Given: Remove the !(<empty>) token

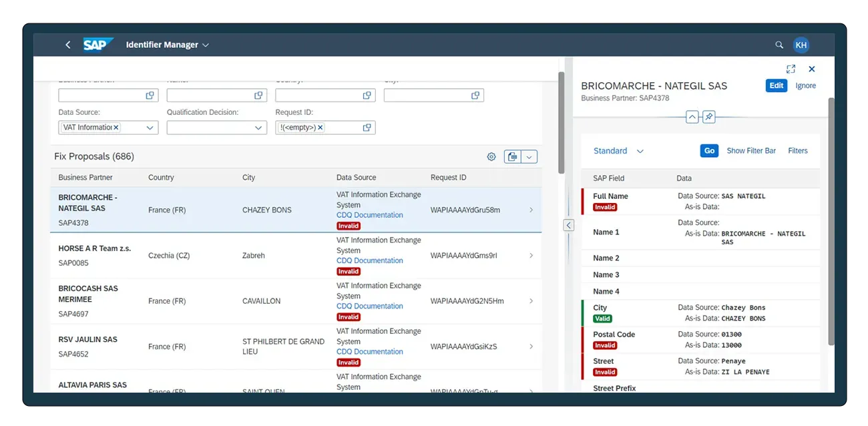Looking at the screenshot, I should [320, 128].
